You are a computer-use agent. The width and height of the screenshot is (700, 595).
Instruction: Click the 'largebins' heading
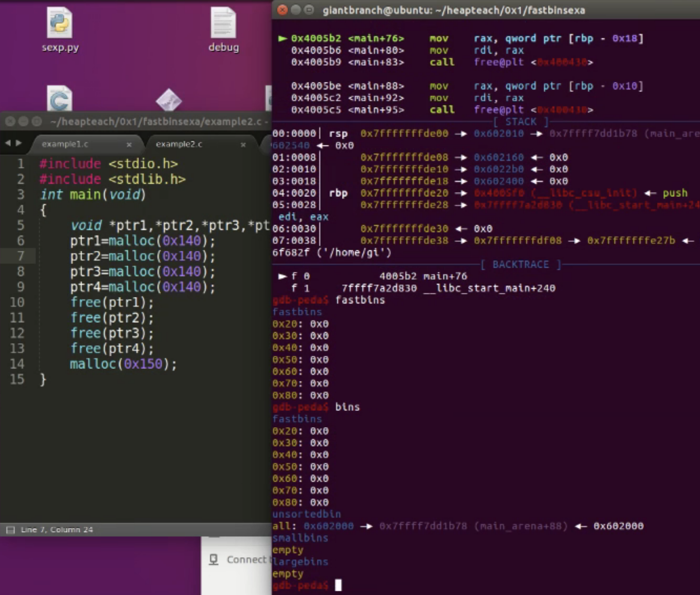pos(300,562)
